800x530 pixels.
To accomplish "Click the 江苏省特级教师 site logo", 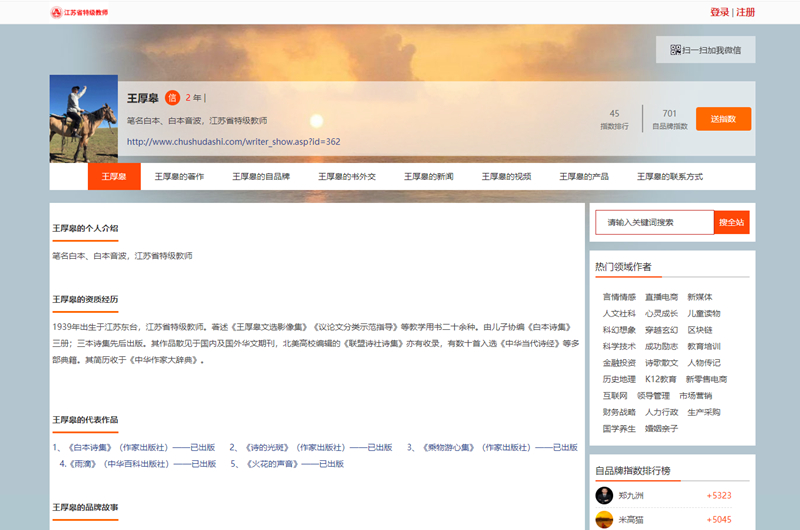I will pos(79,12).
